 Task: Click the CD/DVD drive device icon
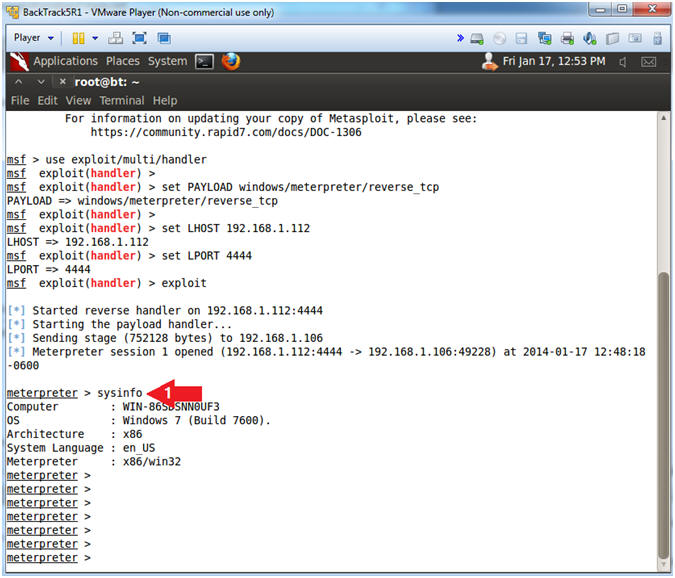click(x=499, y=39)
